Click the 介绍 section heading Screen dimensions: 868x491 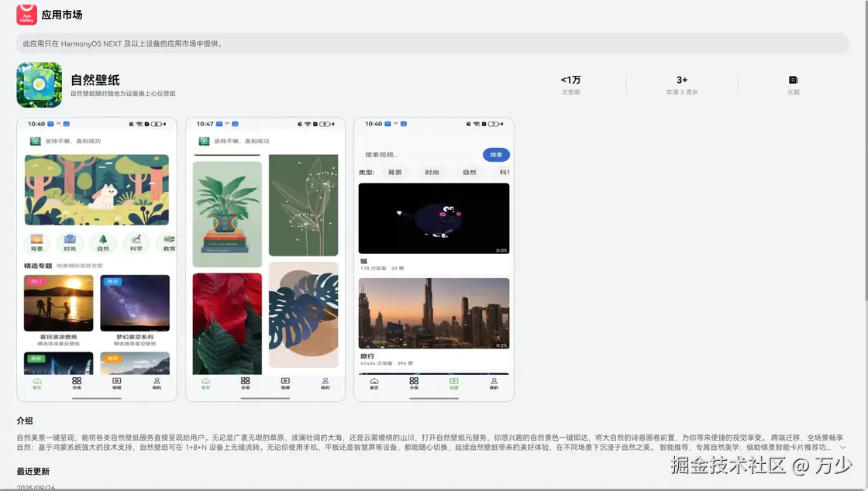[x=25, y=421]
